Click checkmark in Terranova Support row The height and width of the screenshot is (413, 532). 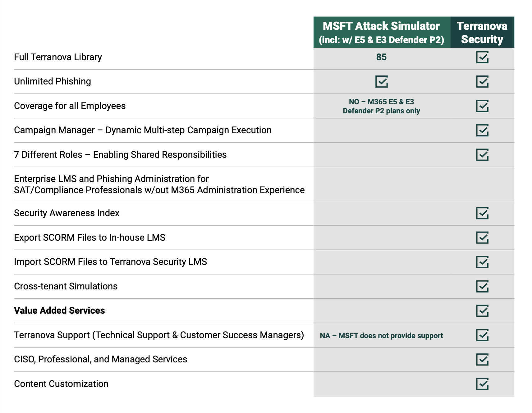pos(482,335)
